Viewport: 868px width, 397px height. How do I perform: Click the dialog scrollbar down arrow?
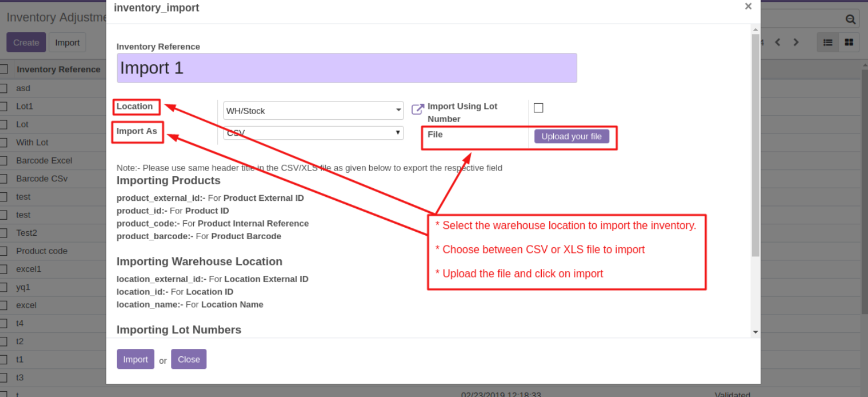point(755,332)
